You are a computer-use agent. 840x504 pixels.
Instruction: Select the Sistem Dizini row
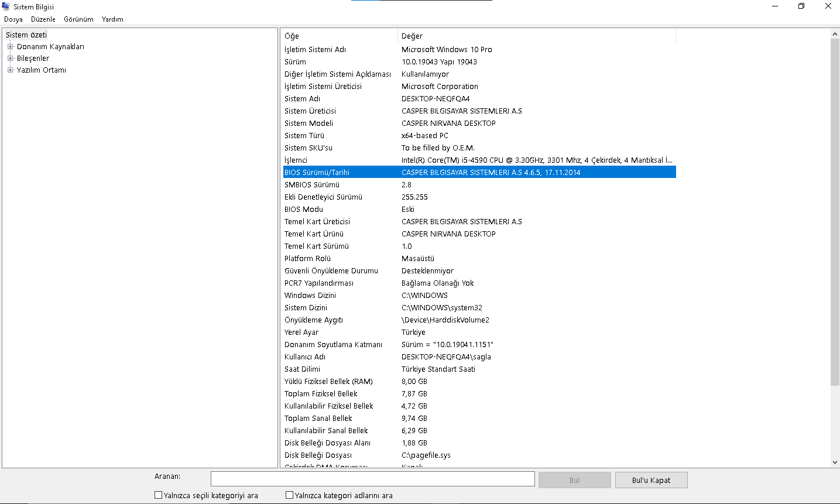click(479, 308)
